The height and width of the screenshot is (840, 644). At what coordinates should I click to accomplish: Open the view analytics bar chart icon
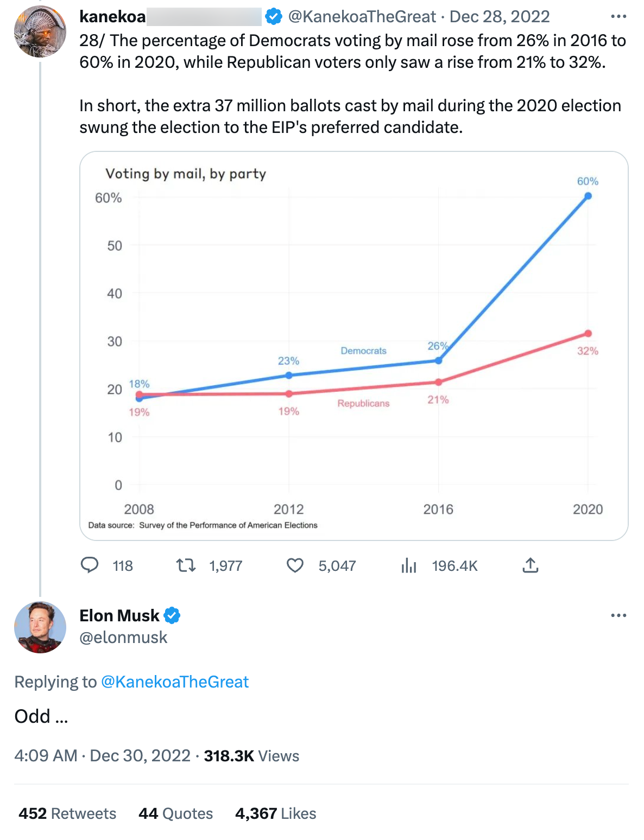[x=408, y=566]
